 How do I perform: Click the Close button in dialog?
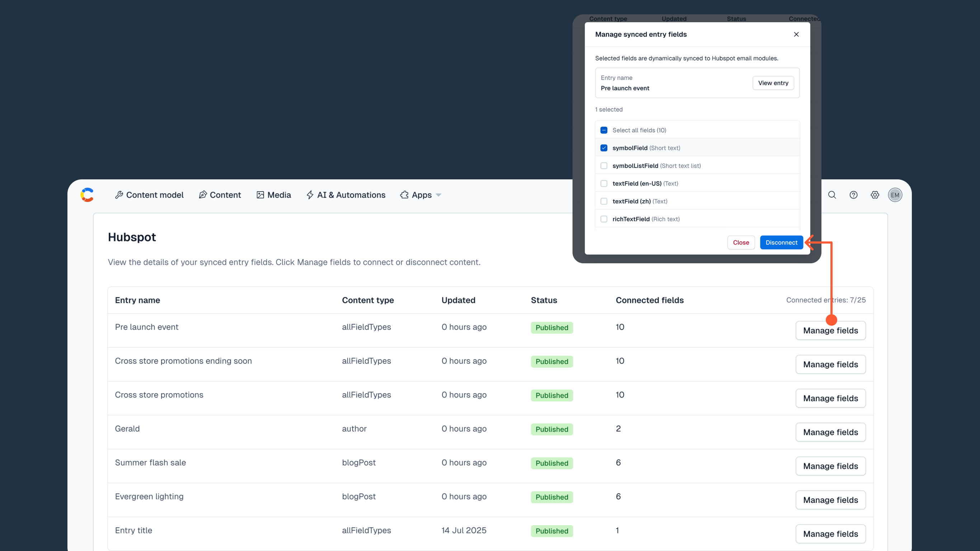point(741,242)
